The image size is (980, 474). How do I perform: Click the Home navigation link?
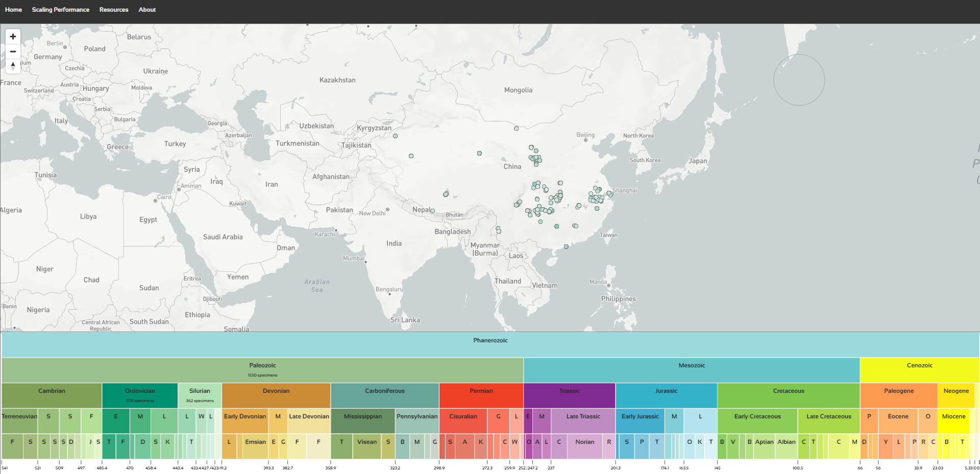(x=13, y=10)
